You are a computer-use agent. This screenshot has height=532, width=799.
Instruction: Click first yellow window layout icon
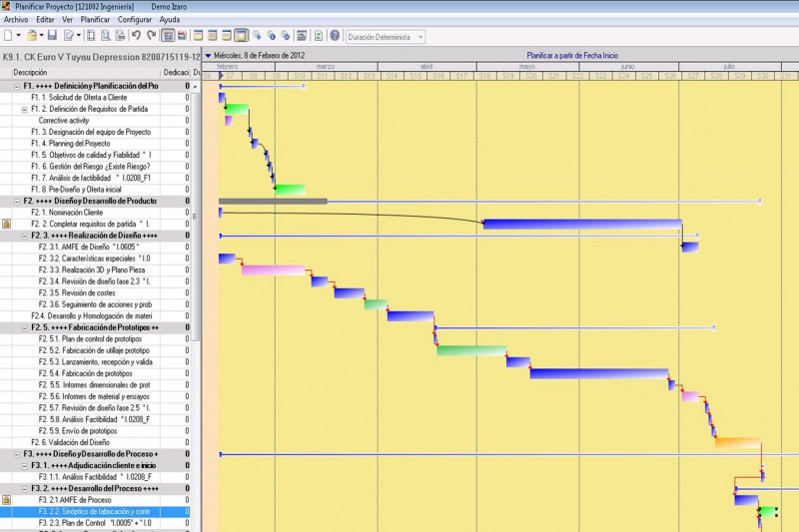198,36
